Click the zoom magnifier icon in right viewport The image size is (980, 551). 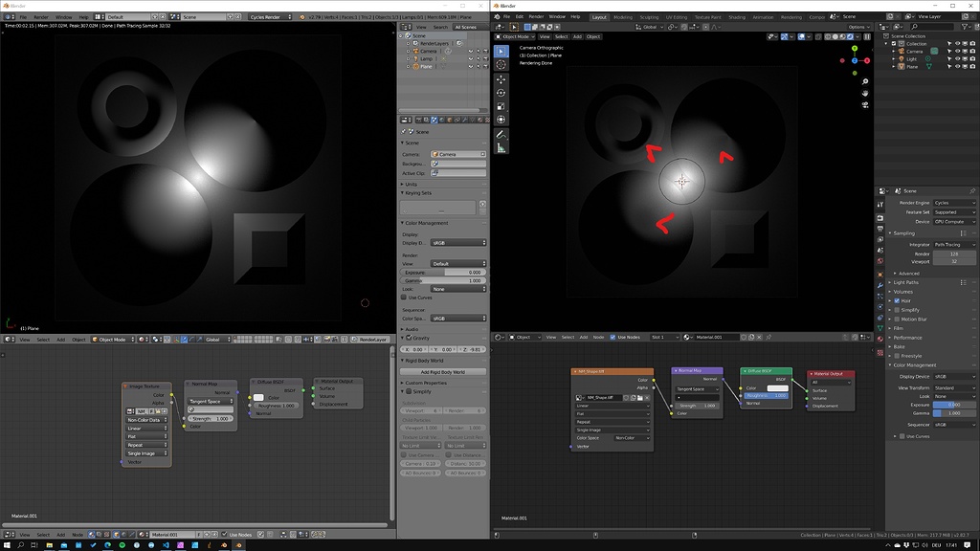865,82
